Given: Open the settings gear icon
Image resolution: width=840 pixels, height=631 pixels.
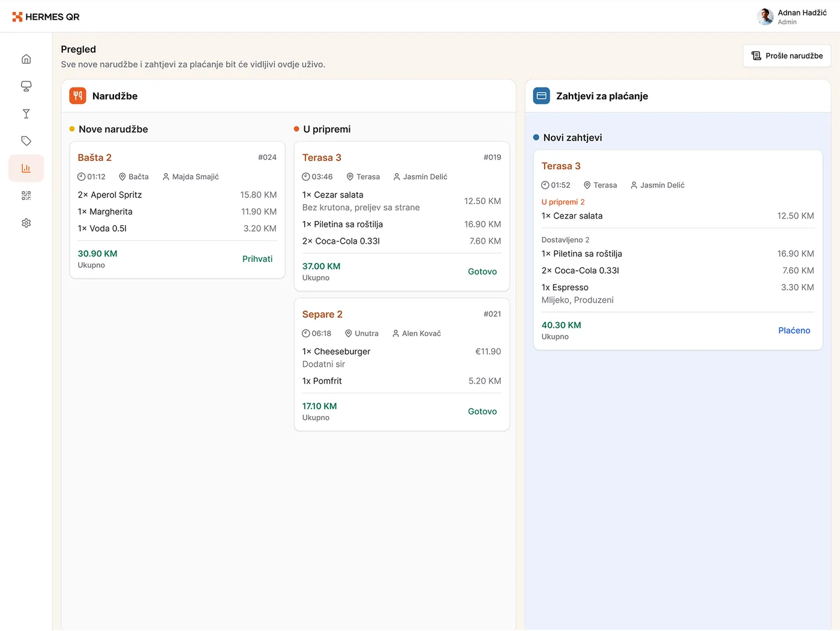Looking at the screenshot, I should tap(26, 223).
